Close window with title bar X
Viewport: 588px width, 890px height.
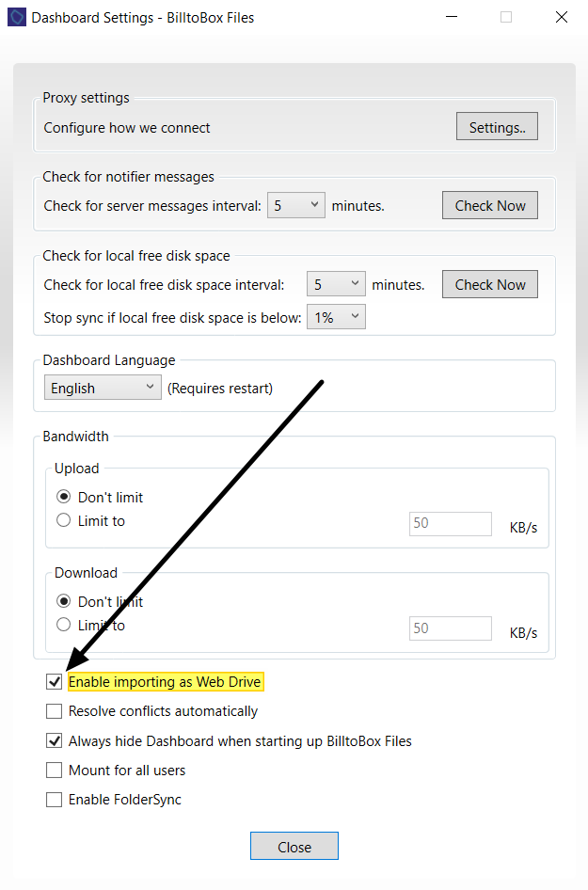pos(562,17)
